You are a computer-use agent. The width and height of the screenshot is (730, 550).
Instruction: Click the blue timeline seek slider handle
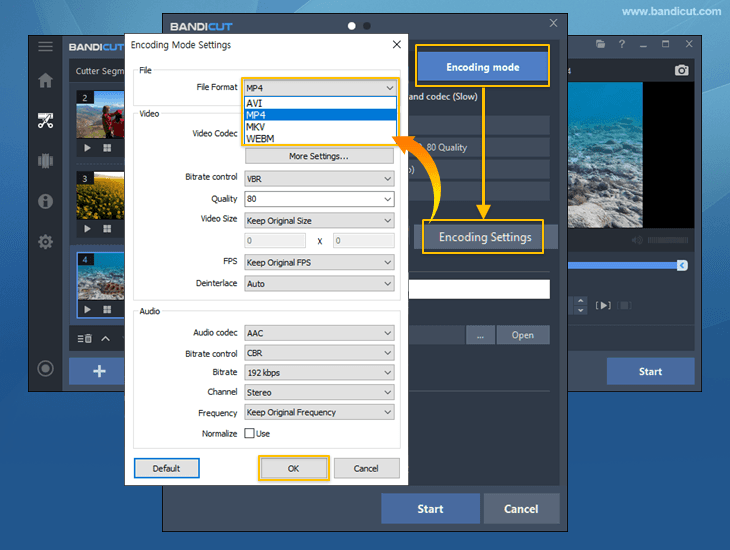coord(682,265)
